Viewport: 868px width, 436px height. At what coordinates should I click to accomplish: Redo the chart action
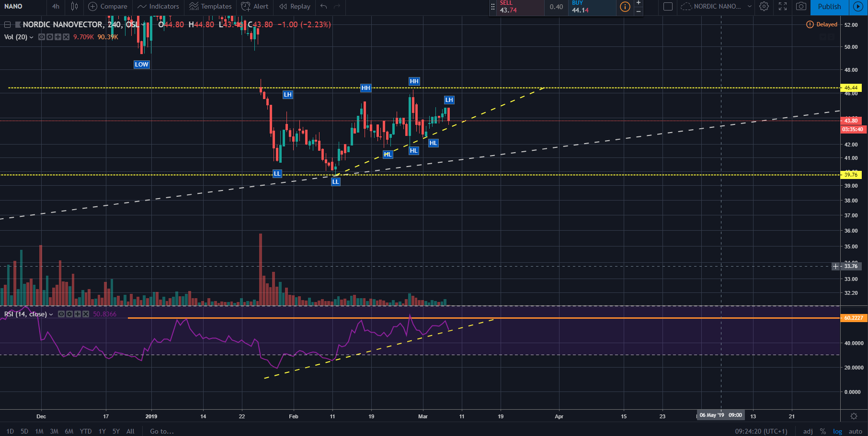pos(337,6)
